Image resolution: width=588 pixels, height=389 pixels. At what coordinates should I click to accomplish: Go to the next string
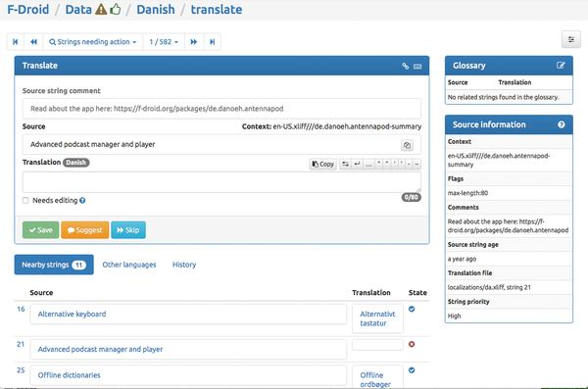point(194,41)
